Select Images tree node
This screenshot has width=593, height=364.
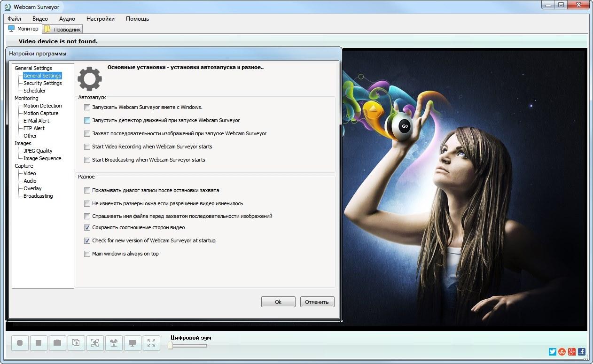pos(23,143)
